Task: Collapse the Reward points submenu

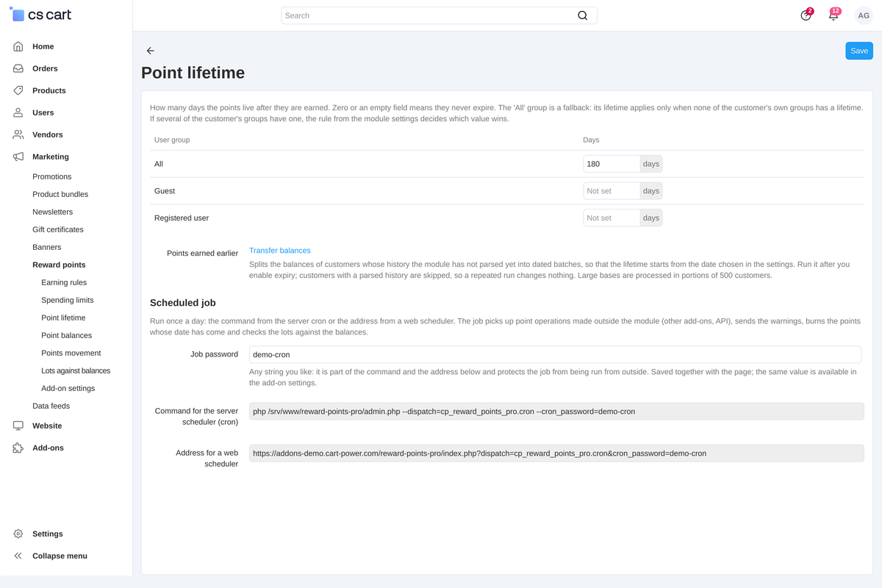Action: point(59,265)
